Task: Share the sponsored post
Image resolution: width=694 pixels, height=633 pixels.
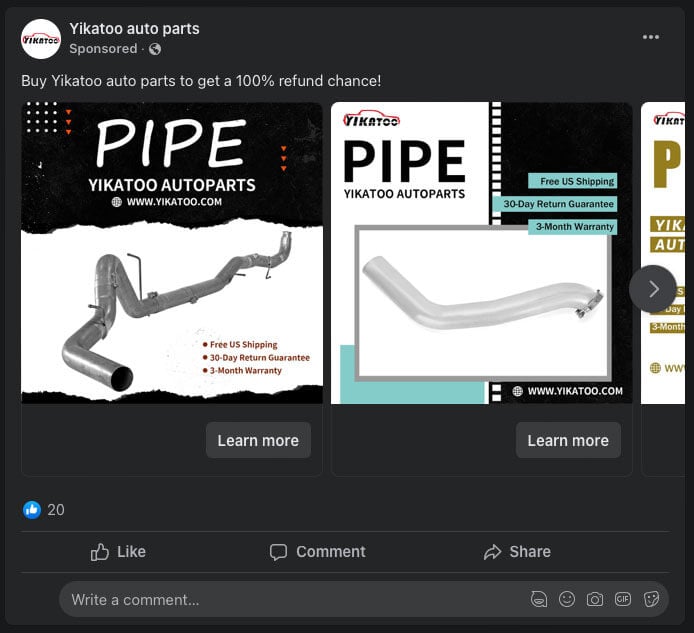Action: tap(516, 552)
